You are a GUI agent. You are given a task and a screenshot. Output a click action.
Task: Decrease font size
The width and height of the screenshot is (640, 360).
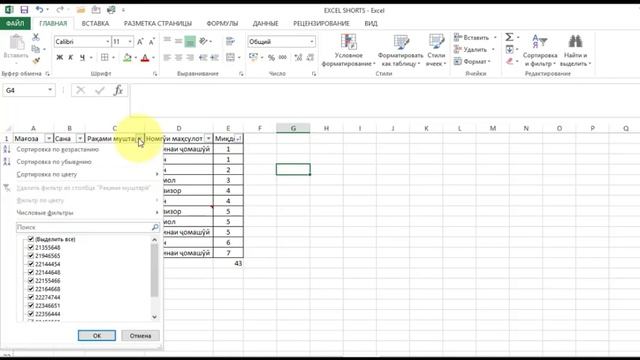coord(151,42)
